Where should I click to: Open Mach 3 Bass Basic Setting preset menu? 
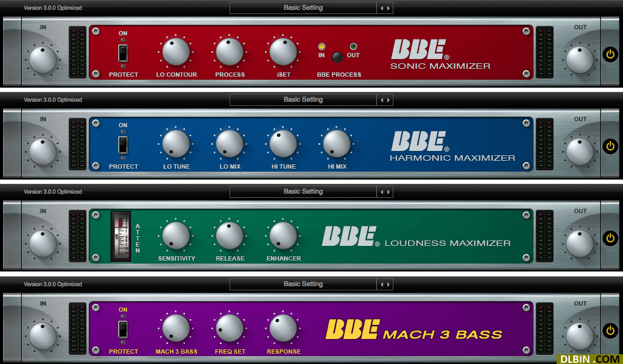[x=303, y=284]
